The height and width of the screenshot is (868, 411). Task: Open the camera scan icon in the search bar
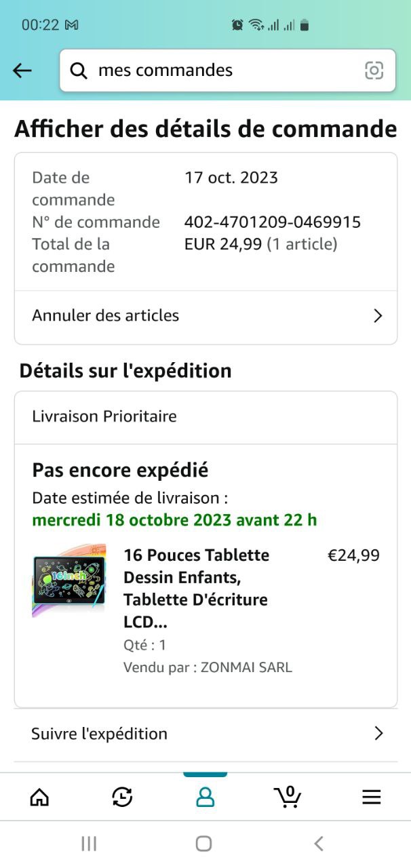[374, 71]
